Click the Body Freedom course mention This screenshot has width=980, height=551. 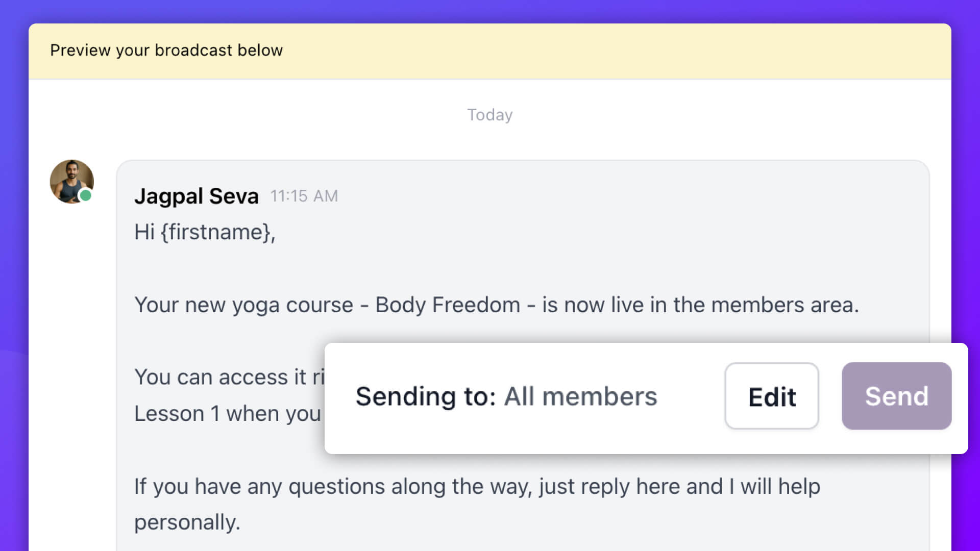(x=448, y=305)
